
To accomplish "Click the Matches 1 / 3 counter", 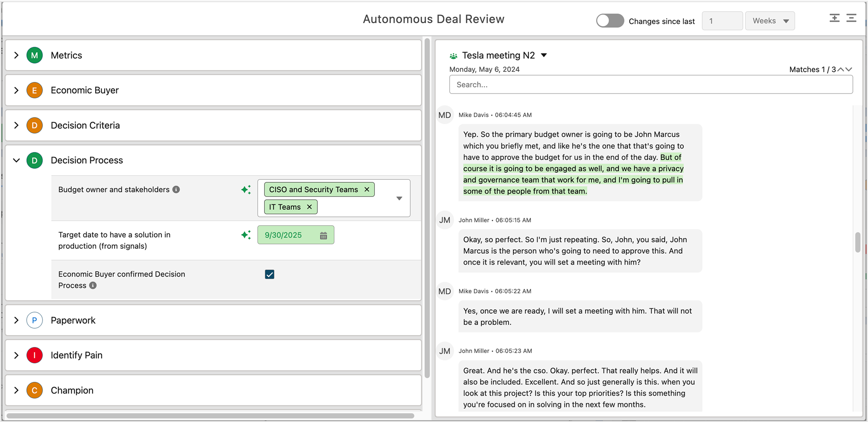I will point(812,70).
